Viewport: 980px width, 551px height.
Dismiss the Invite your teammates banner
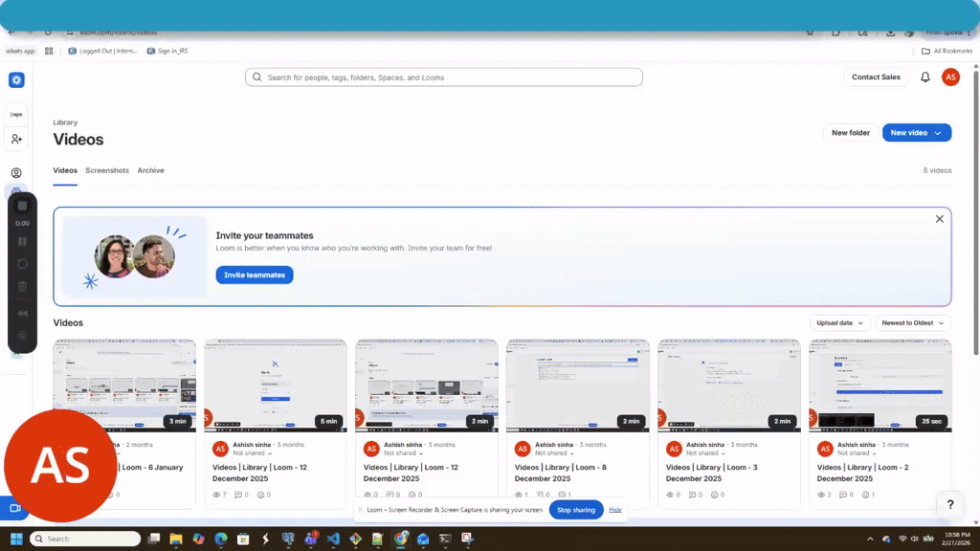coord(940,219)
